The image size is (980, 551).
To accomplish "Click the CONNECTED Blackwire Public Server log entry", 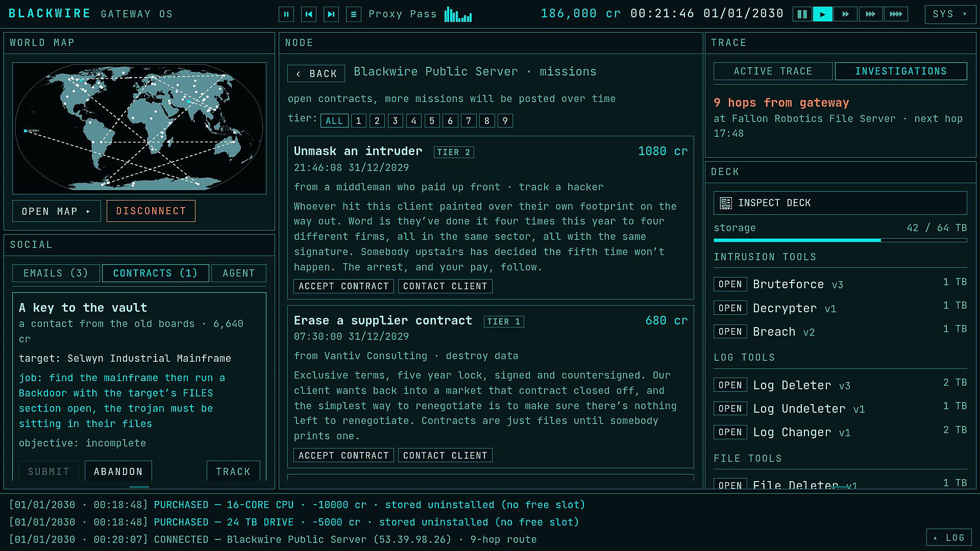I will pos(273,539).
